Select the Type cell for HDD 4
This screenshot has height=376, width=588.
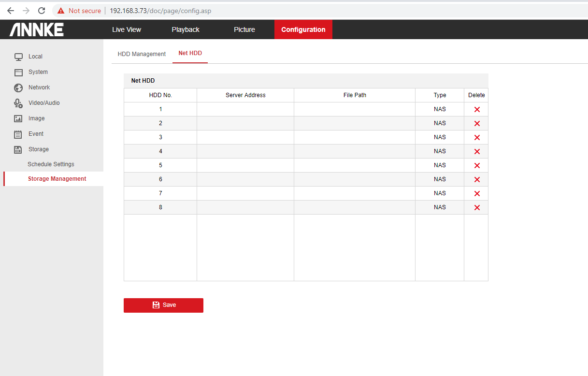pyautogui.click(x=440, y=151)
